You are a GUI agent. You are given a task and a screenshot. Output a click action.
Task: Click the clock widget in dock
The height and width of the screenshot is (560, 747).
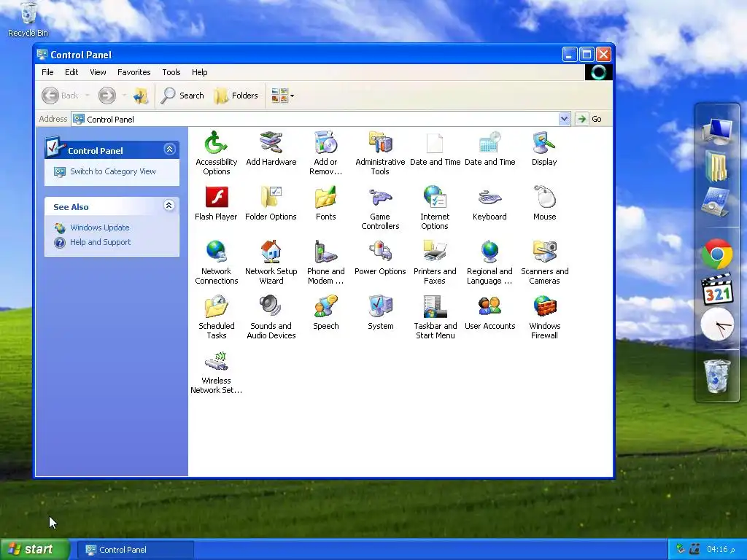[x=717, y=324]
